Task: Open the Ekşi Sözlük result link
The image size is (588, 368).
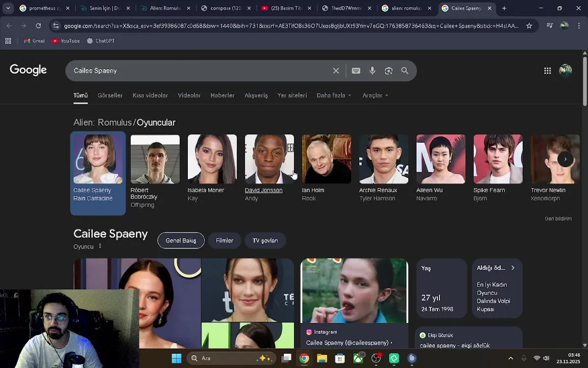Action: 454,346
